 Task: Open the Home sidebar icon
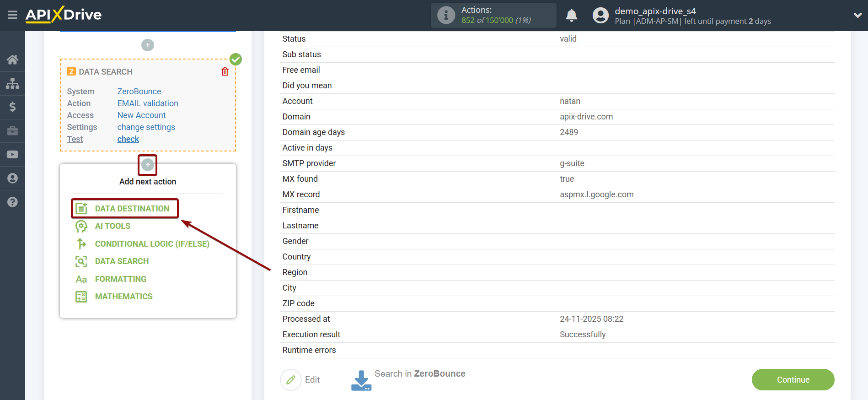(x=12, y=59)
